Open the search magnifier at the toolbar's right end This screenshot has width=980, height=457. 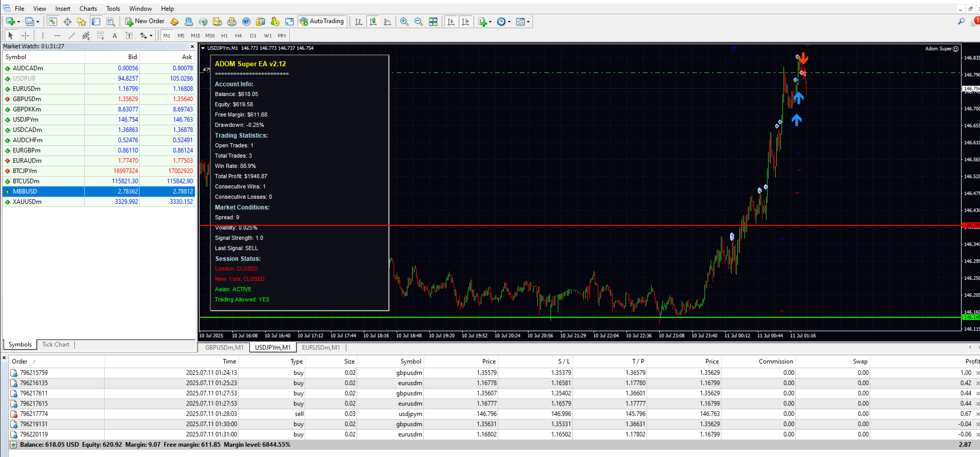coord(961,22)
